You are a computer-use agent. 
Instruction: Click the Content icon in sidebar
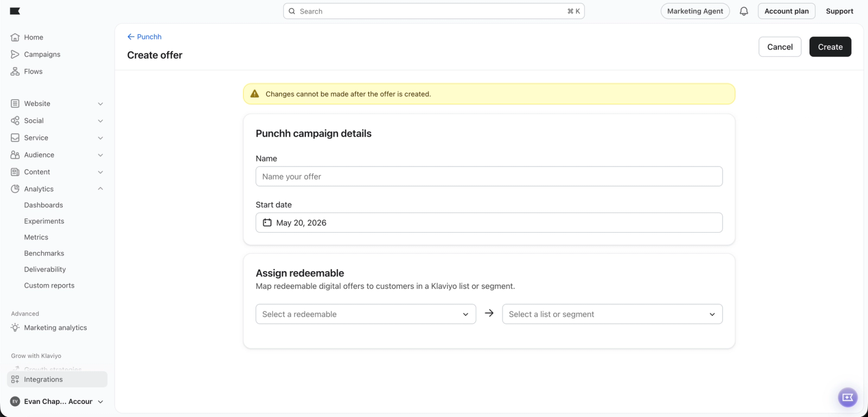(x=15, y=172)
